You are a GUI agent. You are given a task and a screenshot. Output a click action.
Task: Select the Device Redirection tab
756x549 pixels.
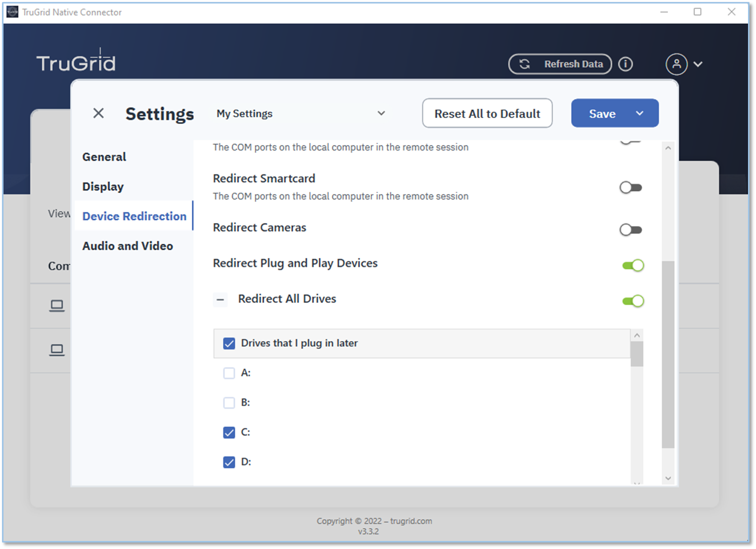click(134, 216)
